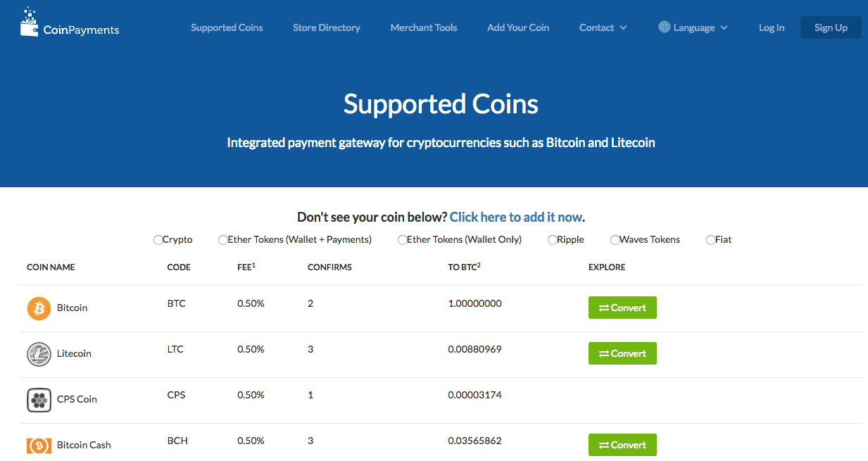868x461 pixels.
Task: Click the orange Bitcoin coin icon
Action: 39,308
